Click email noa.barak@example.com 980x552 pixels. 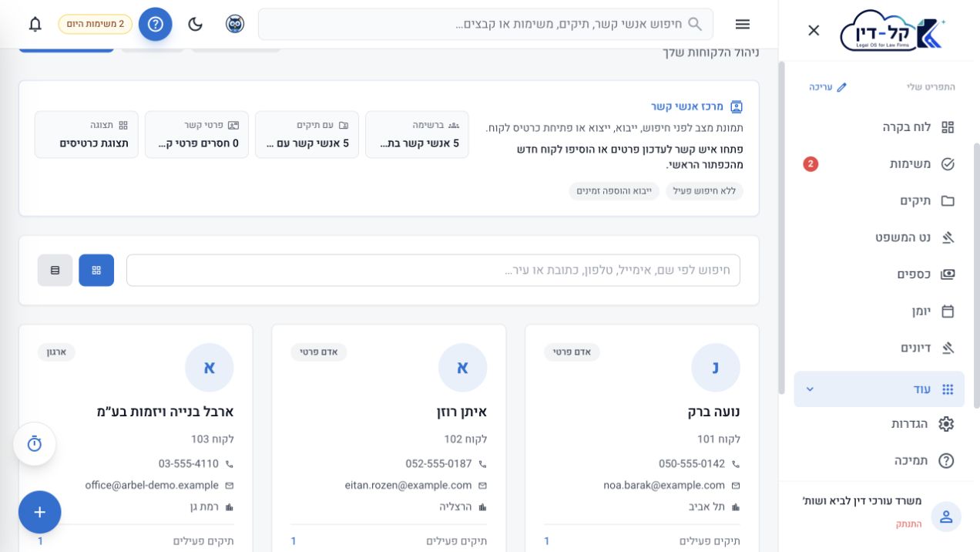(664, 486)
